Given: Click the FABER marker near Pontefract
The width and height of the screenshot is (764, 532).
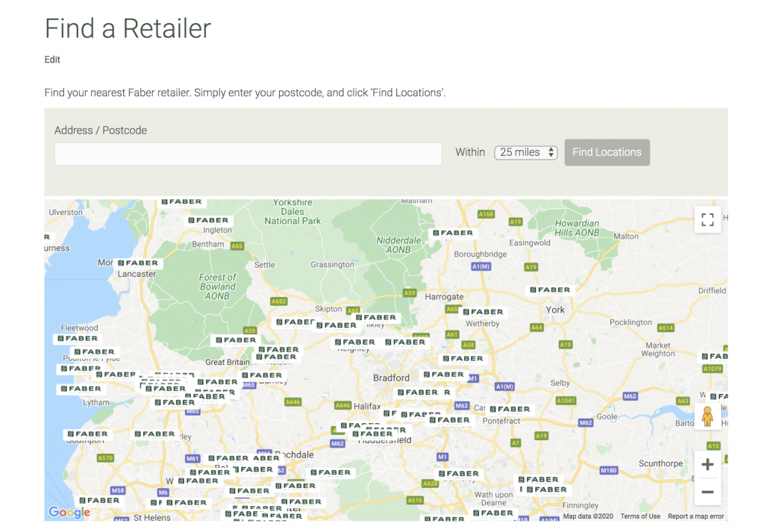Looking at the screenshot, I should point(512,409).
